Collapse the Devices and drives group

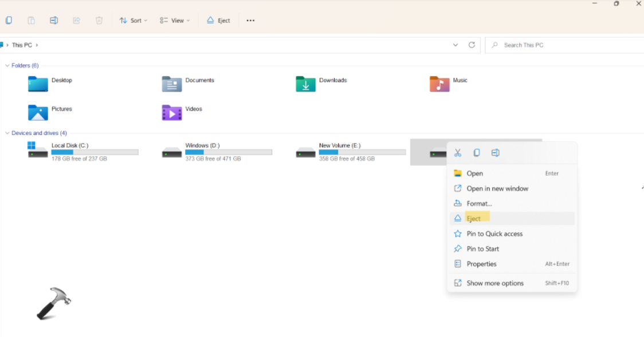point(7,133)
